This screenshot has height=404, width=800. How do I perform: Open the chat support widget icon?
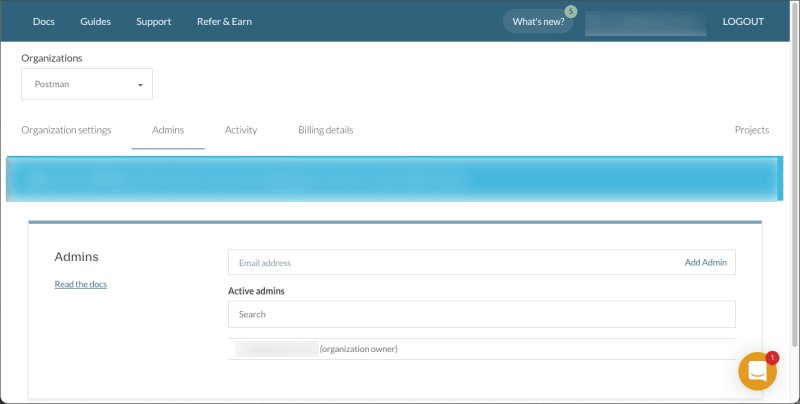757,371
